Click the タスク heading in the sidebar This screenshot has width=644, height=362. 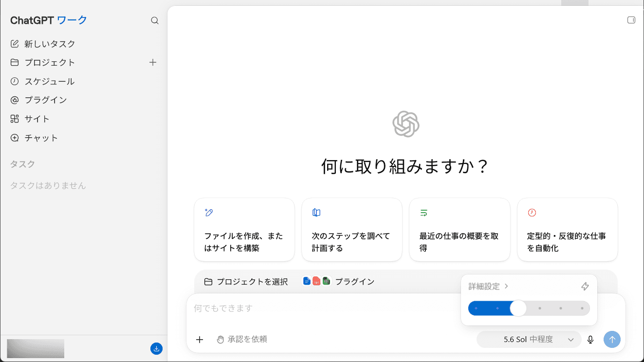point(22,164)
